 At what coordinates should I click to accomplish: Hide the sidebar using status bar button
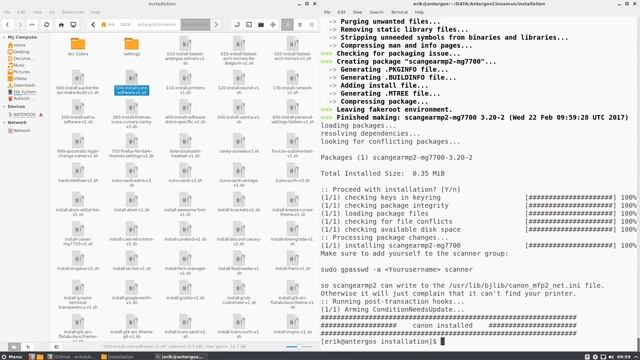point(56,347)
